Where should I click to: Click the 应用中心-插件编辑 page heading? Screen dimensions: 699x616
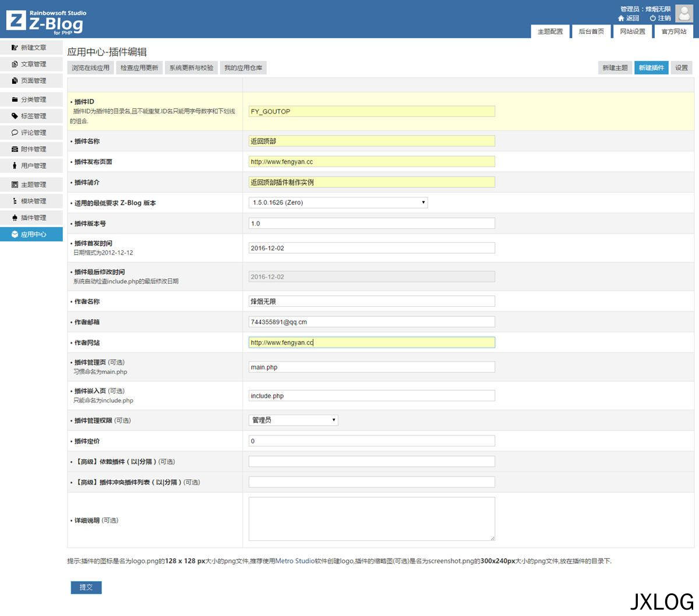[x=107, y=52]
